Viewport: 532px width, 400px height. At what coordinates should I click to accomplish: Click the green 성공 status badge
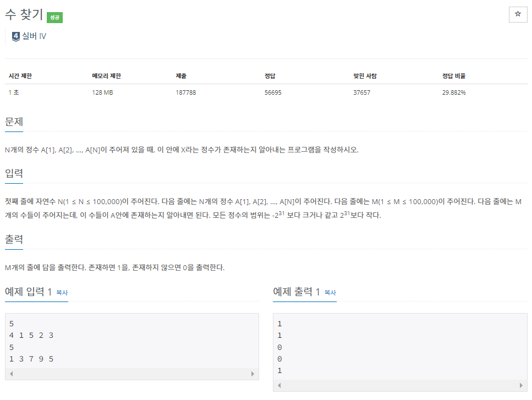click(x=54, y=17)
